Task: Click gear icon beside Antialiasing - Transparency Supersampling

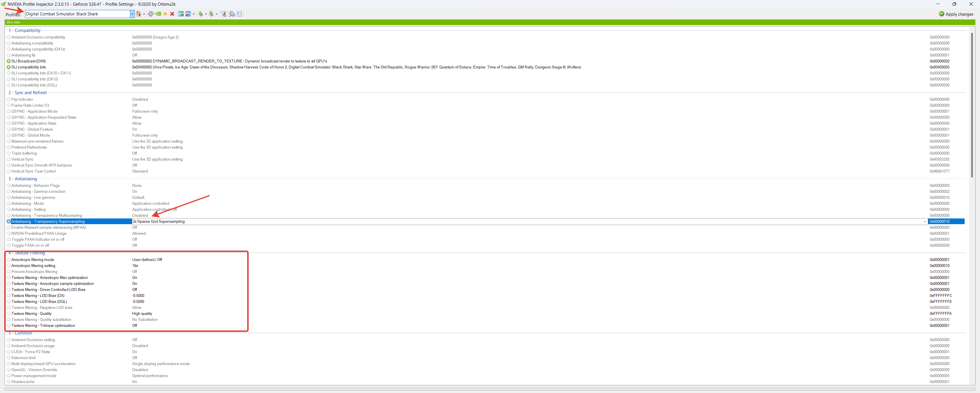Action: (8, 222)
